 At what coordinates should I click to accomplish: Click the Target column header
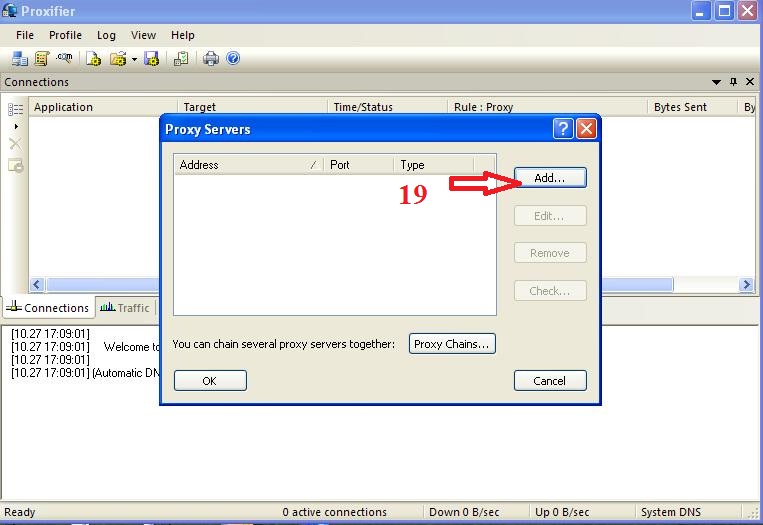(252, 107)
